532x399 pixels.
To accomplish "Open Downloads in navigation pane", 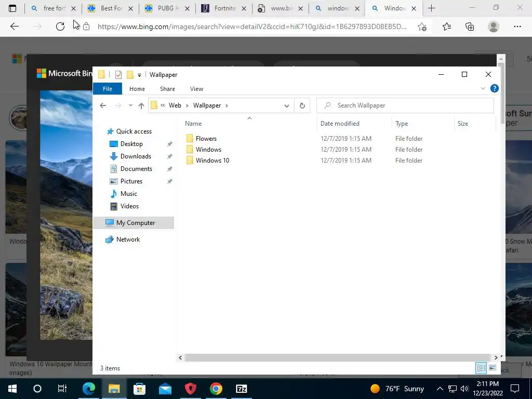I will pos(136,156).
